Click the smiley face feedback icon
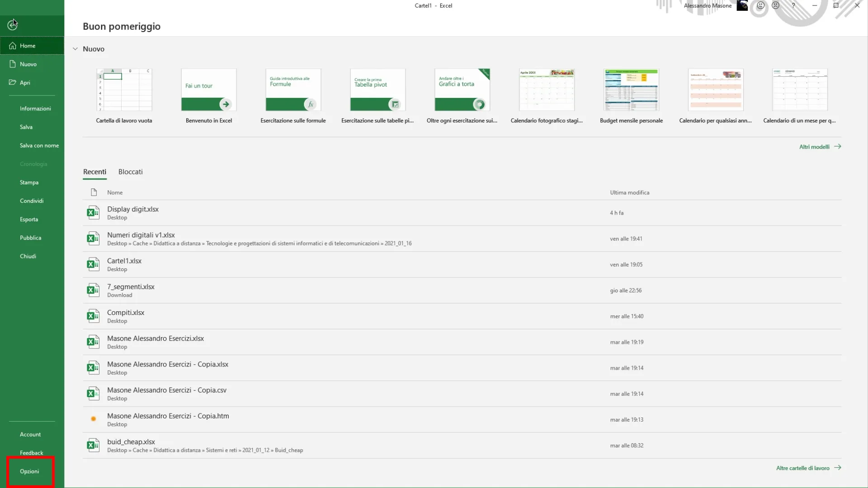The image size is (868, 488). coord(761,6)
